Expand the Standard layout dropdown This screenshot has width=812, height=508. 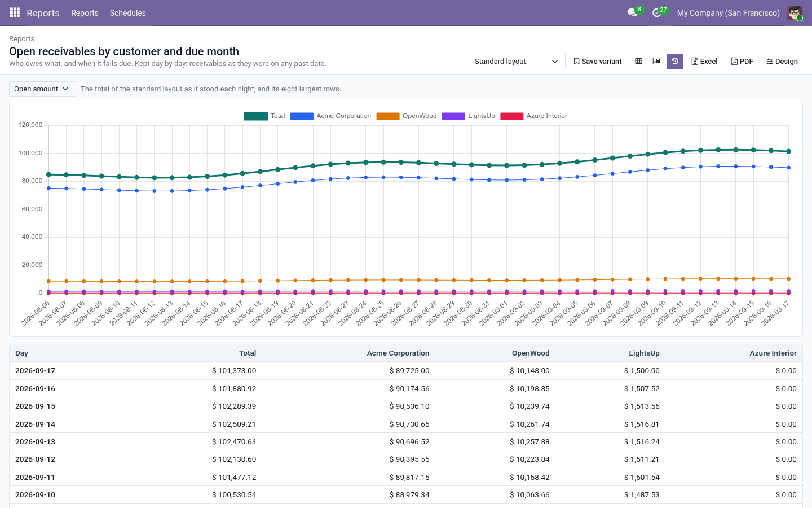[x=517, y=61]
